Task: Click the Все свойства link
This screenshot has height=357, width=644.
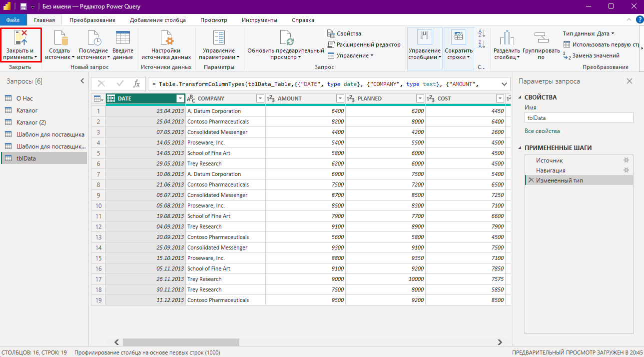Action: [x=542, y=131]
